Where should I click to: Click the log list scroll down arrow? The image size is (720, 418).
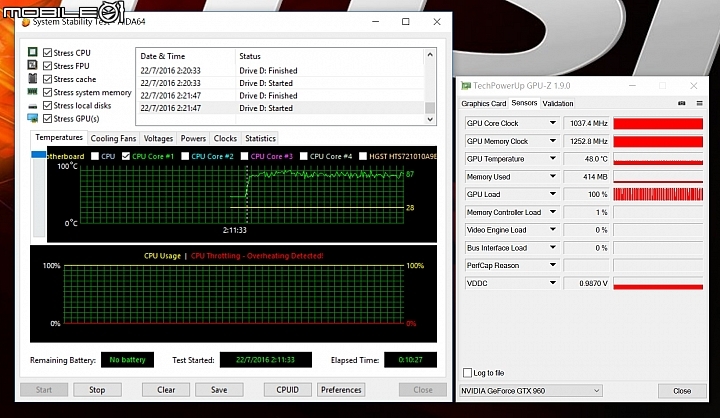430,119
